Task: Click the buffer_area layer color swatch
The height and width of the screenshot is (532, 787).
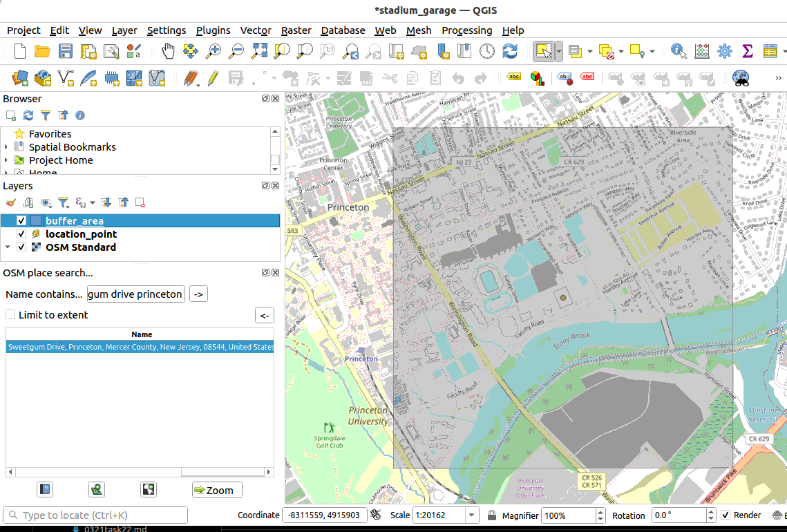Action: point(36,221)
